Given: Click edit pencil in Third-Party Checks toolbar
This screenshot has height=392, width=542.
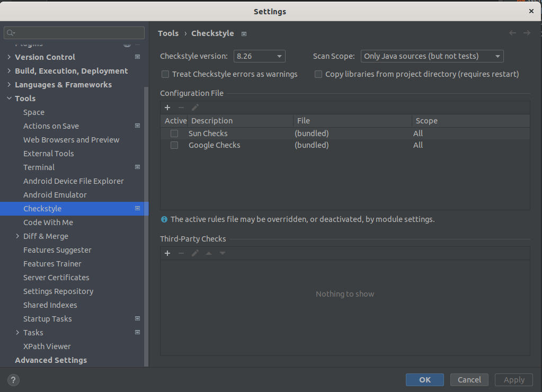Looking at the screenshot, I should (x=195, y=253).
